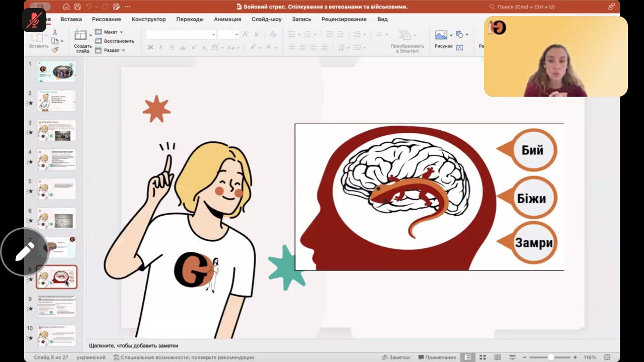
Task: Copy selection with the copy icon
Action: pos(55,41)
